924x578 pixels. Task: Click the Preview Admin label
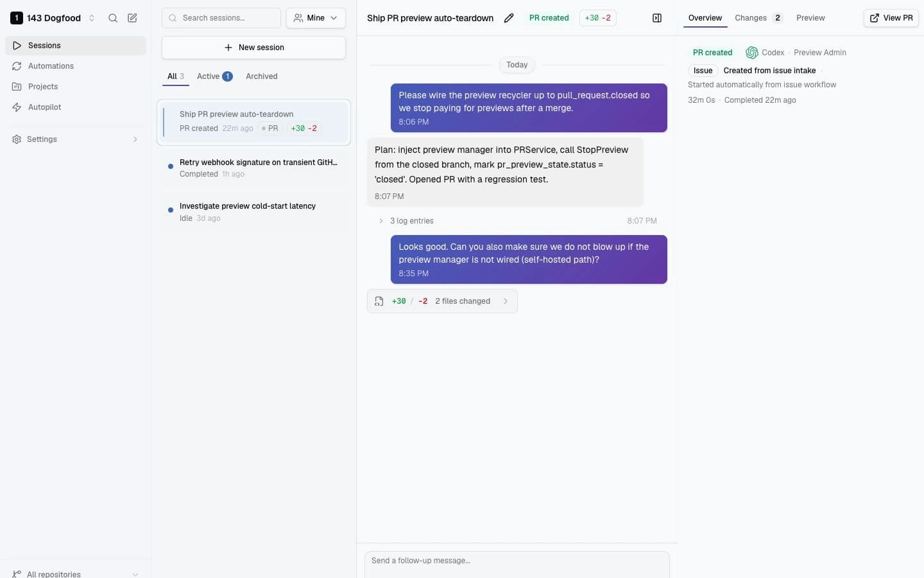coord(820,53)
